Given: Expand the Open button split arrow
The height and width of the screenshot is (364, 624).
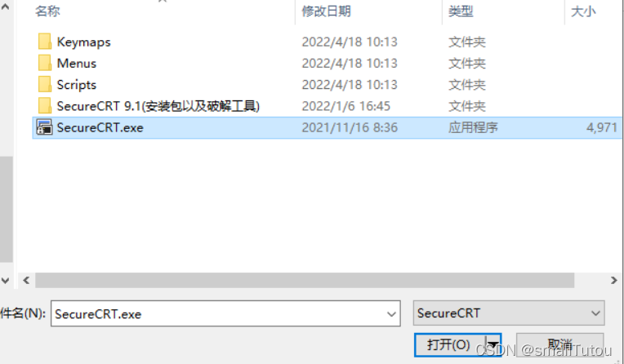Looking at the screenshot, I should click(493, 344).
